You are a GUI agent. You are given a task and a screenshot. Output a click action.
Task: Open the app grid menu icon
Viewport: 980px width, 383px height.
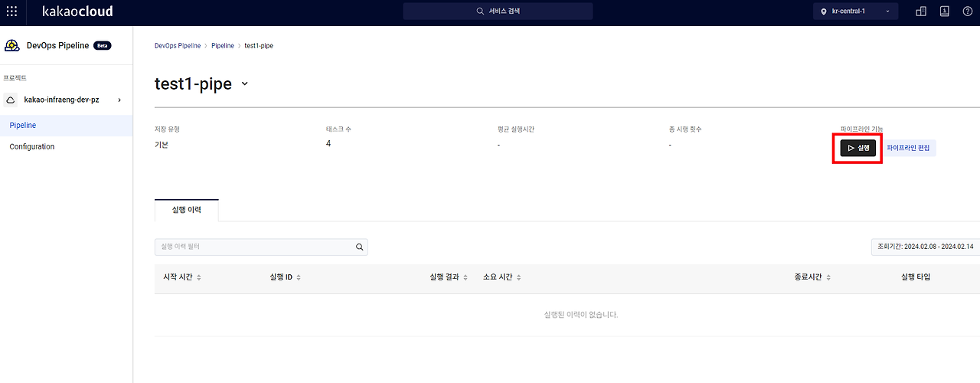11,11
